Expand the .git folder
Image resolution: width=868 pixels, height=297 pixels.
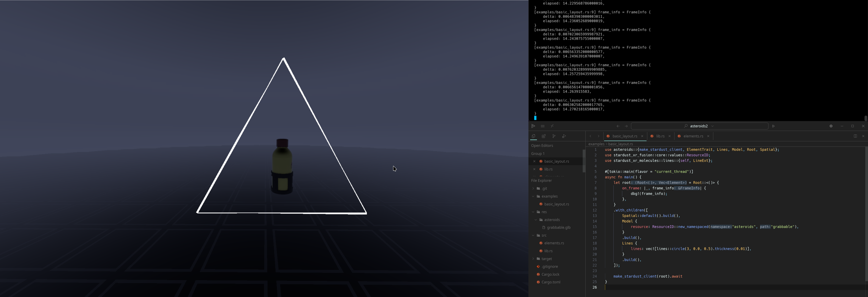pyautogui.click(x=544, y=189)
